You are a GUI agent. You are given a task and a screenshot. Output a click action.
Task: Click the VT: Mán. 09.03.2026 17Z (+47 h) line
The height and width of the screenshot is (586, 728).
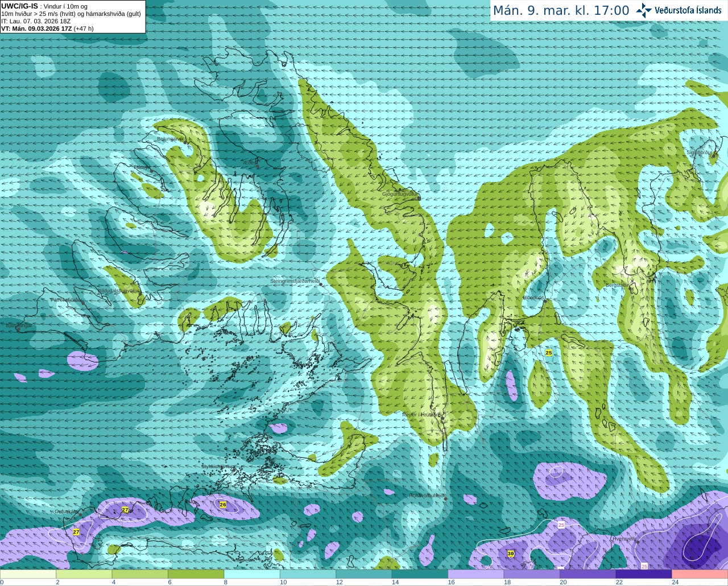47,28
